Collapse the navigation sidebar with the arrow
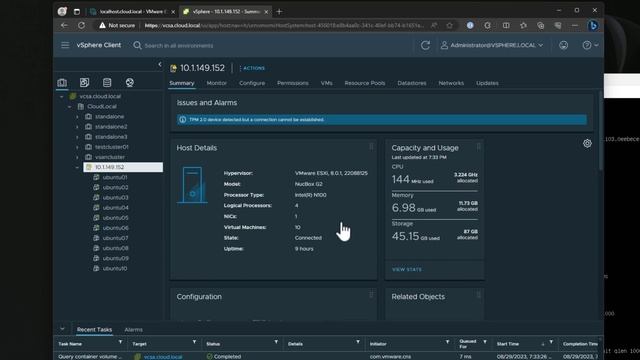The height and width of the screenshot is (360, 640). [160, 64]
